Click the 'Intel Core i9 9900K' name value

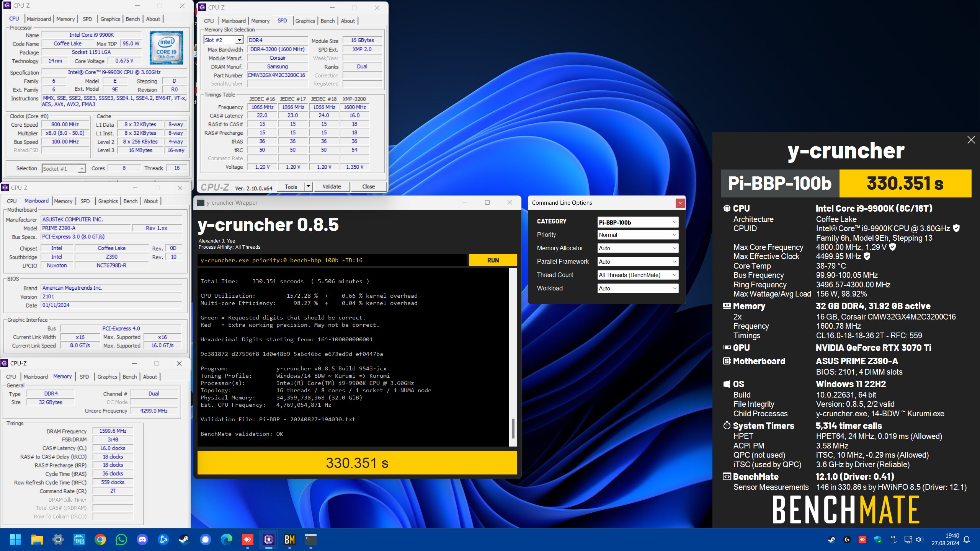91,35
